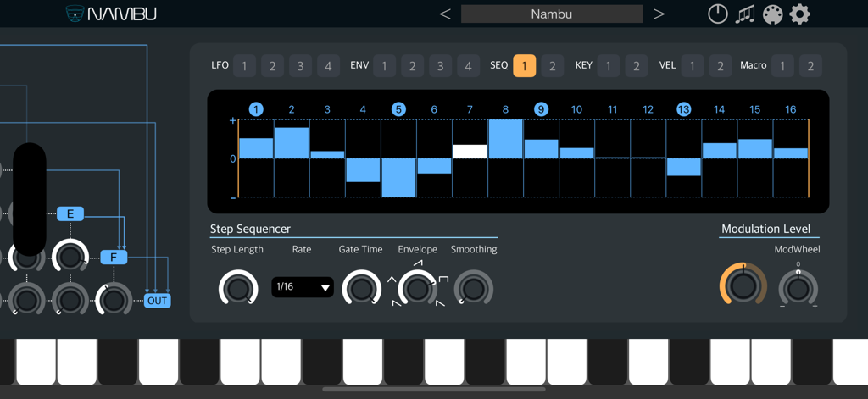This screenshot has width=868, height=399.
Task: Click the bar of step 2
Action: (292, 143)
